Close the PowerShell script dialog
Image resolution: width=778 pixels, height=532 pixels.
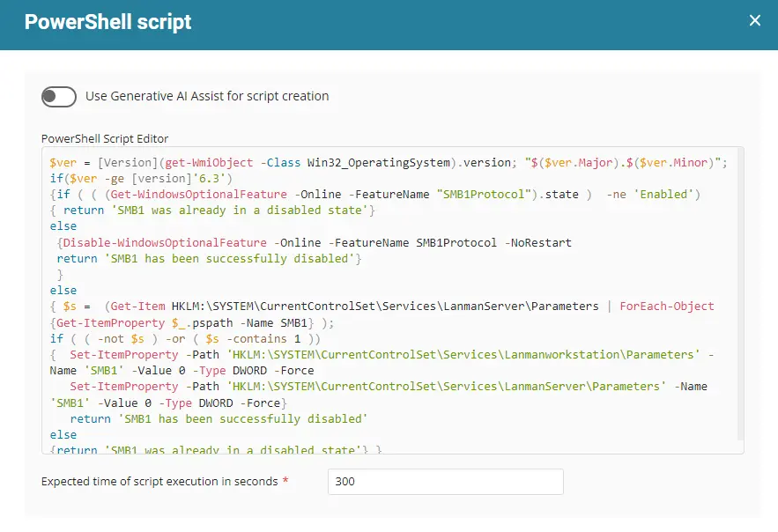pyautogui.click(x=755, y=20)
